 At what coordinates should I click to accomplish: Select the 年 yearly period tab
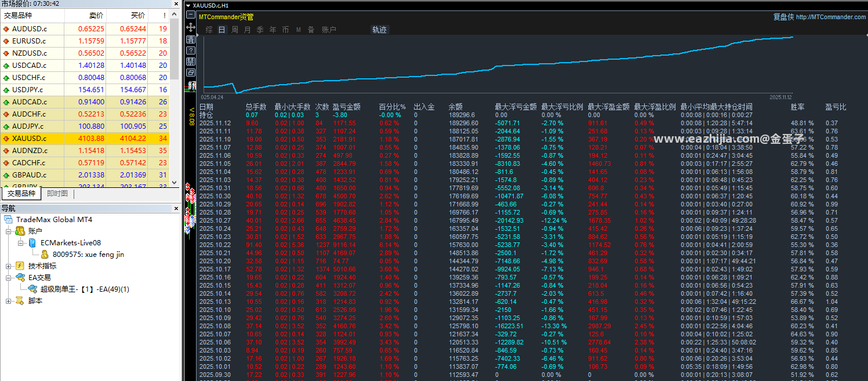(x=273, y=30)
